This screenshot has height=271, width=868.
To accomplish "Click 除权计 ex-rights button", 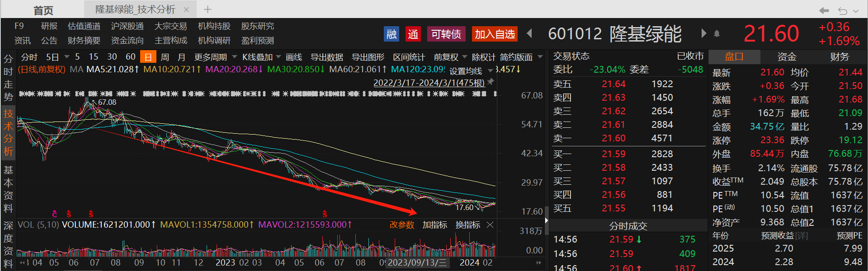I will click(484, 57).
